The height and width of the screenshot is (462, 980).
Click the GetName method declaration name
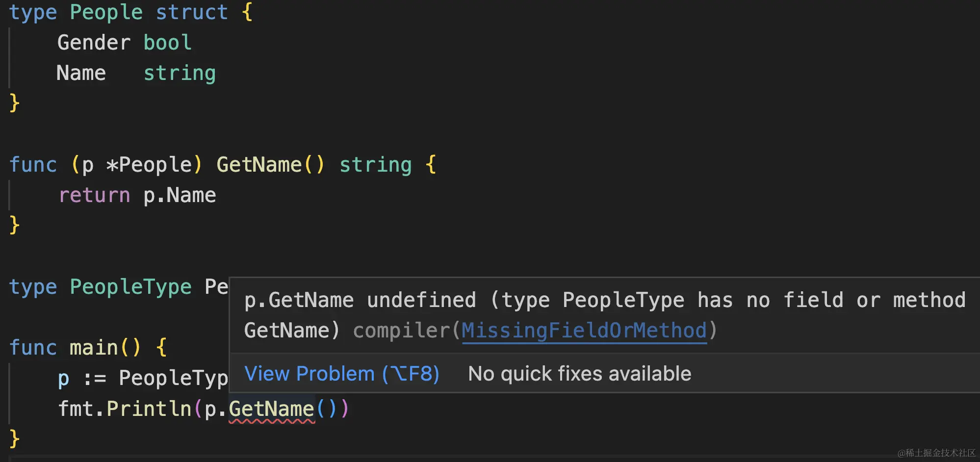coord(259,165)
